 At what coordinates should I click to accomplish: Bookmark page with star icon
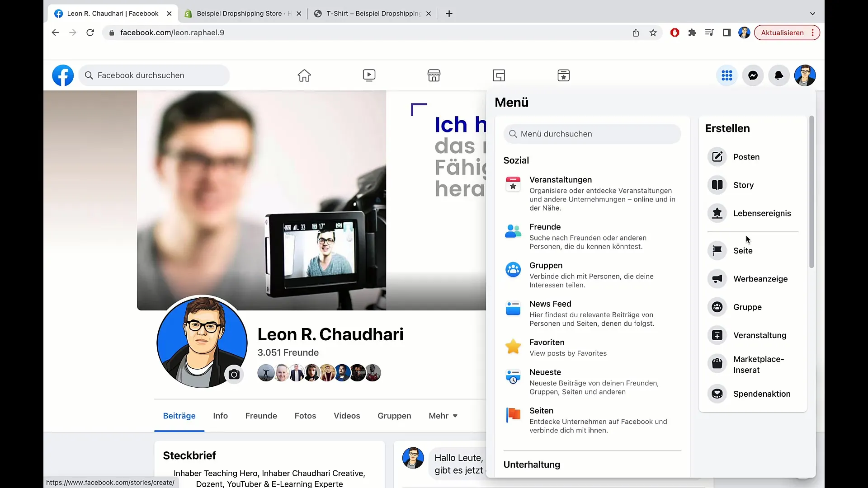pyautogui.click(x=653, y=33)
